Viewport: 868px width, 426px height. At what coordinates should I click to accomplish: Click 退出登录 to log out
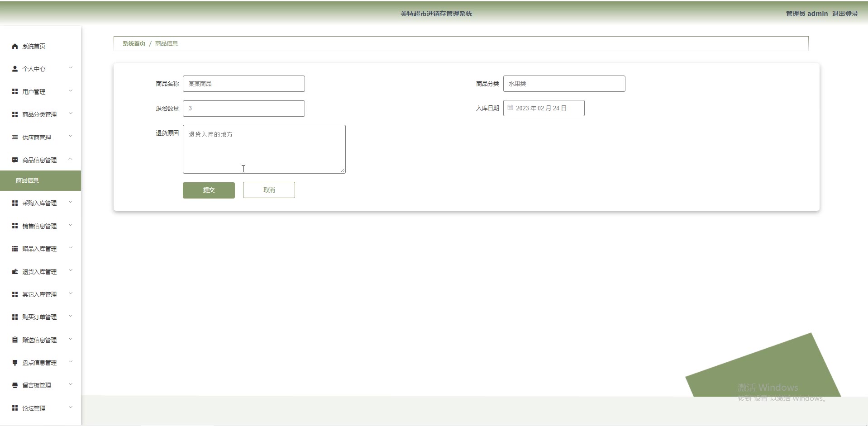(x=845, y=14)
